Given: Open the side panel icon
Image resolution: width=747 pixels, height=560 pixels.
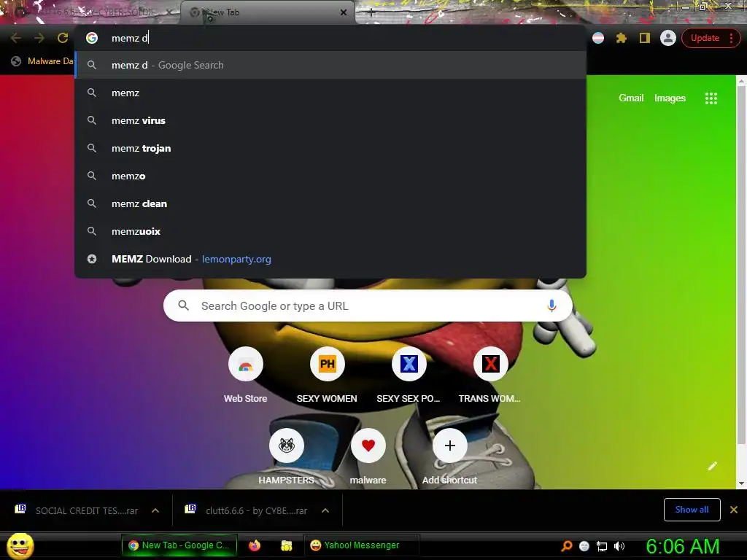Looking at the screenshot, I should pos(645,38).
